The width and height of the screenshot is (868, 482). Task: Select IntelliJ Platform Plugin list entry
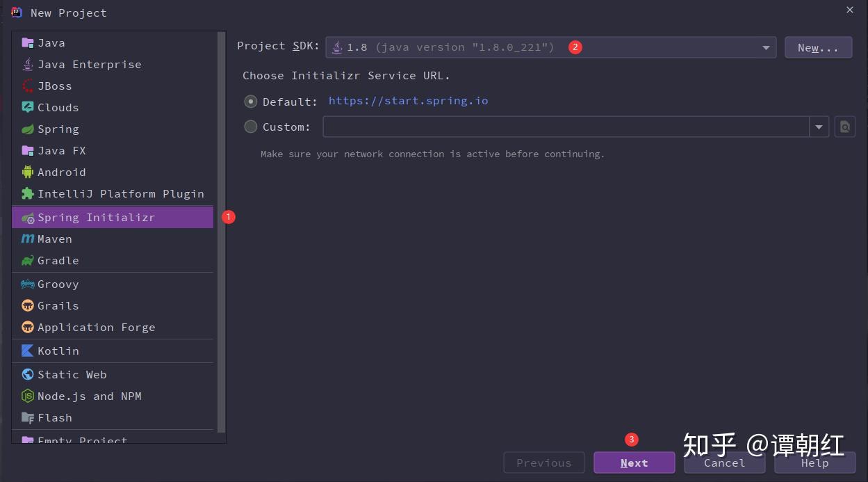[x=113, y=193]
